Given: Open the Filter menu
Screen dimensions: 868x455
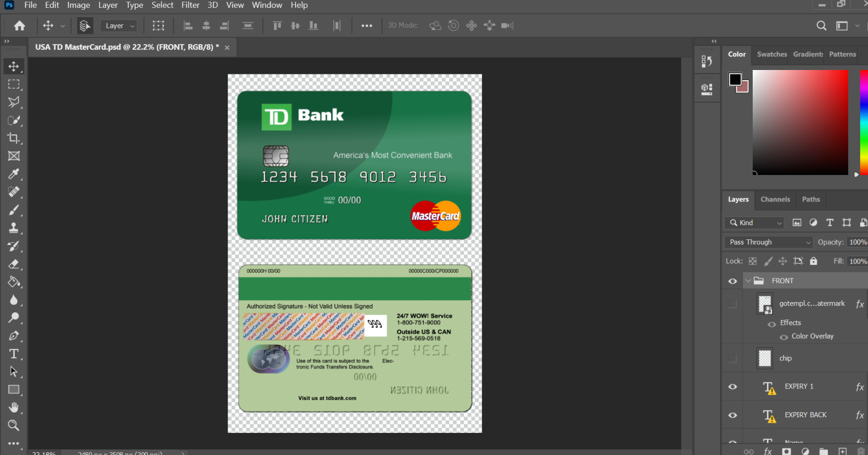Looking at the screenshot, I should tap(190, 5).
